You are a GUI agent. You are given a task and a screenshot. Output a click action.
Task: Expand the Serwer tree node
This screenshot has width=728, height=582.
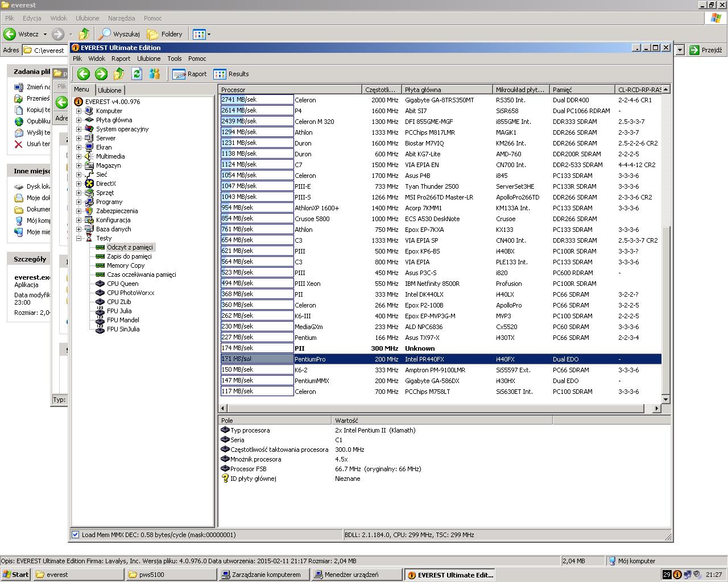pyautogui.click(x=78, y=138)
